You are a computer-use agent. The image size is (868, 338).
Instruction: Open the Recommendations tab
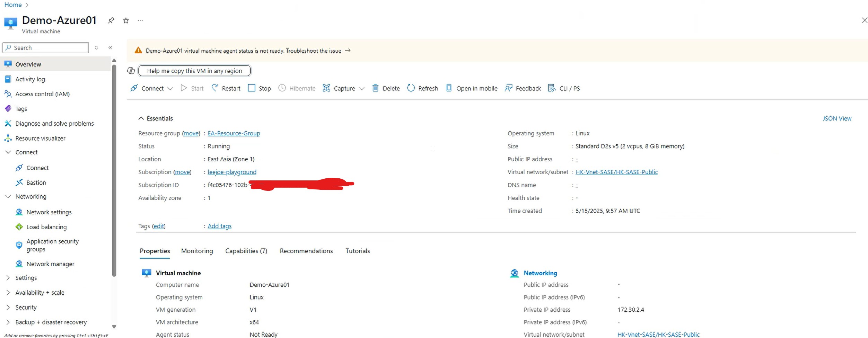click(306, 251)
